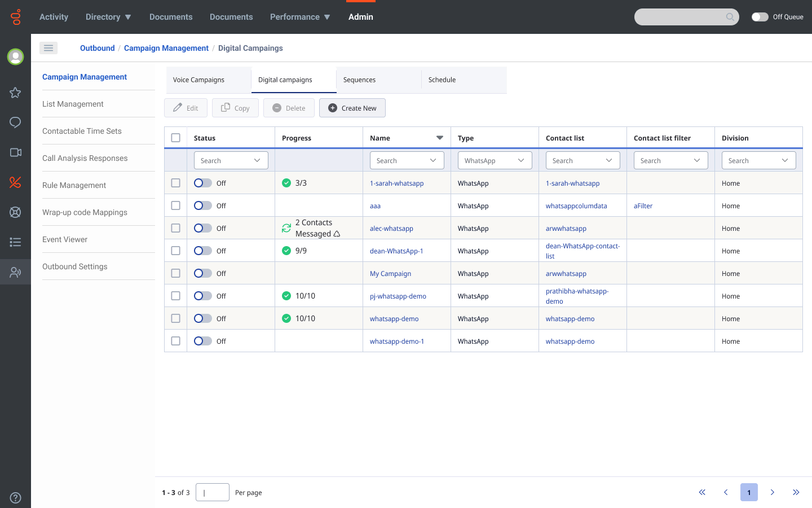Toggle the Off Queue switch
Viewport: 812px width, 508px height.
click(x=760, y=17)
